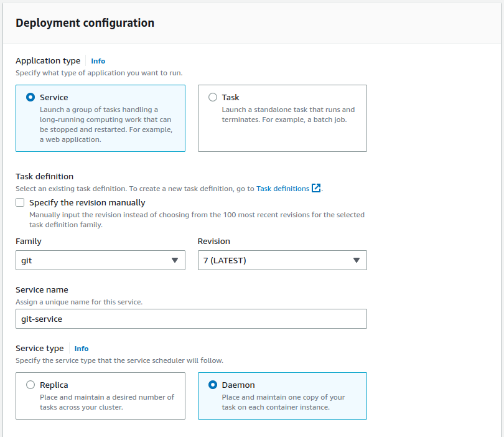Click the Task tile's standalone task description
The width and height of the screenshot is (504, 437).
pos(288,115)
